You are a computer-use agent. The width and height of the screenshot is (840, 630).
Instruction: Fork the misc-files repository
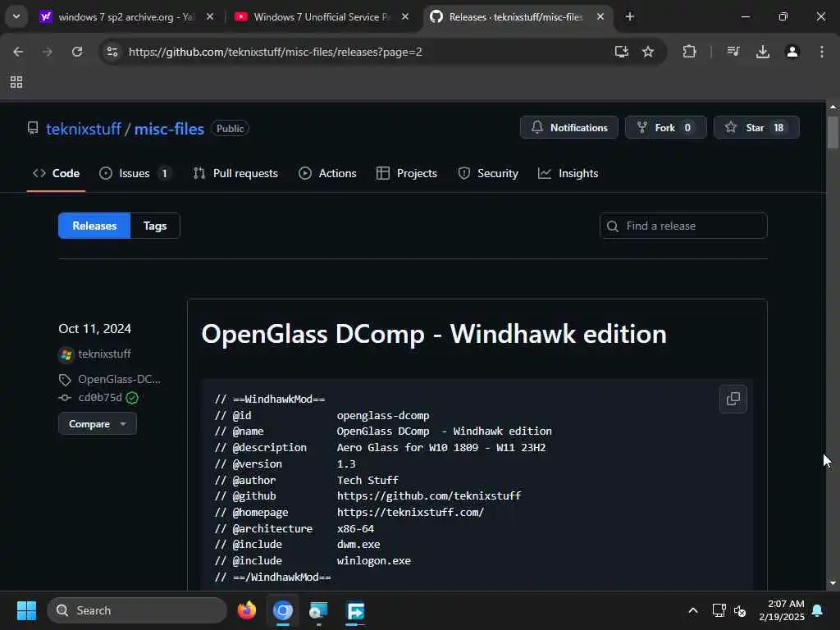click(666, 127)
